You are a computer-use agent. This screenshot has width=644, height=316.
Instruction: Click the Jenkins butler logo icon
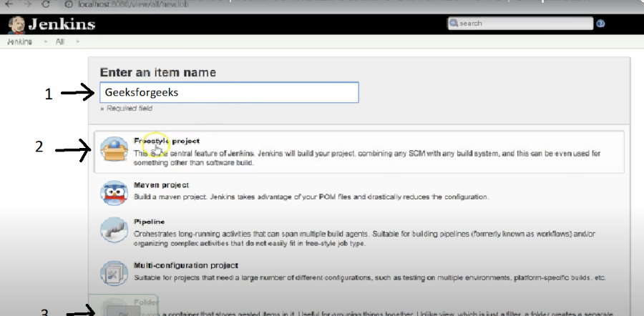[x=16, y=24]
